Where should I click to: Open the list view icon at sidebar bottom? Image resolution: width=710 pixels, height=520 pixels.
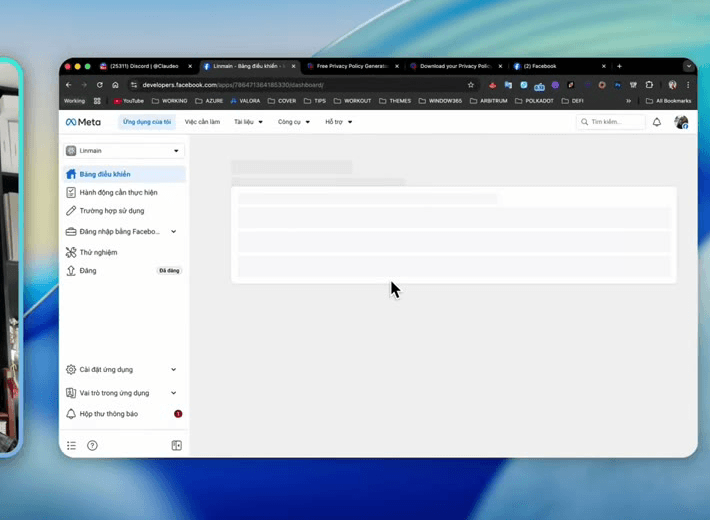72,446
